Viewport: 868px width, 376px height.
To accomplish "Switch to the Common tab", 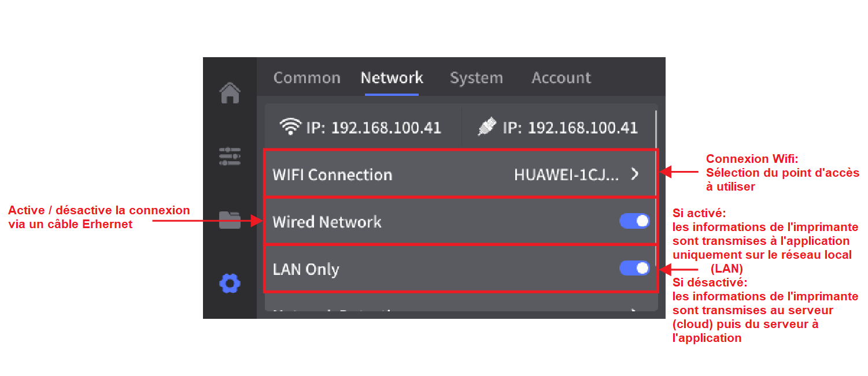I will point(306,78).
